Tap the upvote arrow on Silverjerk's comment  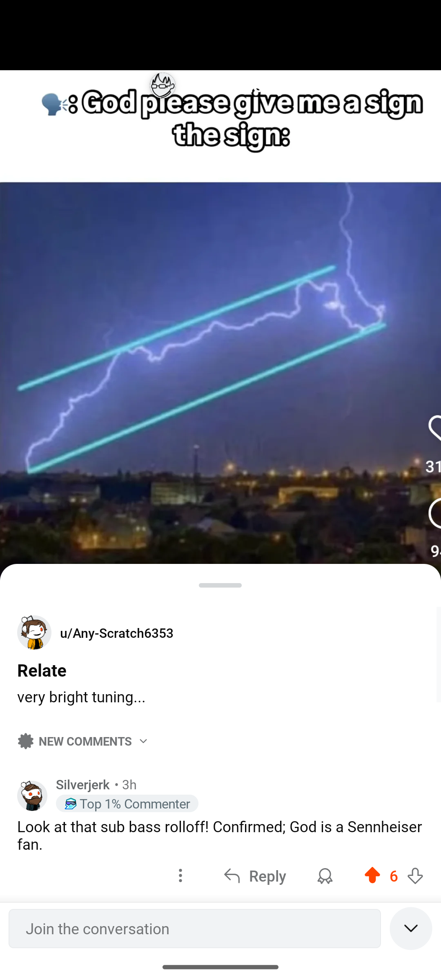click(x=372, y=875)
